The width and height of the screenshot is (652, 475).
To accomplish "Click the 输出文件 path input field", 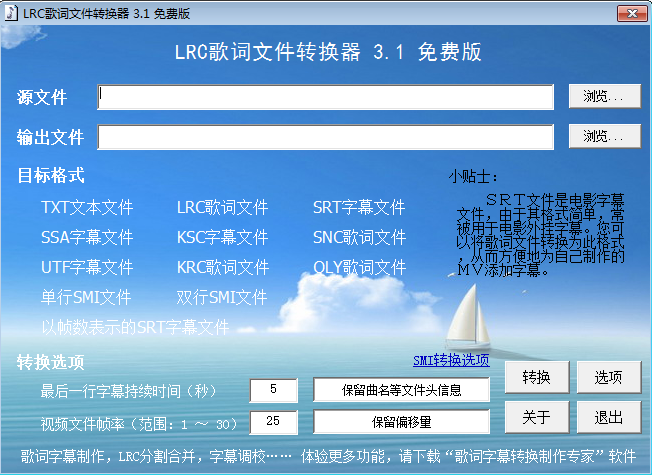I will (325, 137).
